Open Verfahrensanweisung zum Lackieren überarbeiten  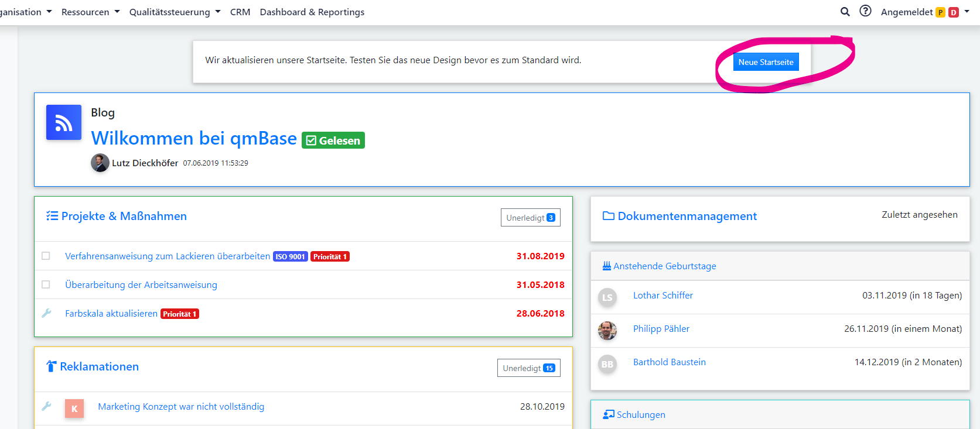coord(168,256)
